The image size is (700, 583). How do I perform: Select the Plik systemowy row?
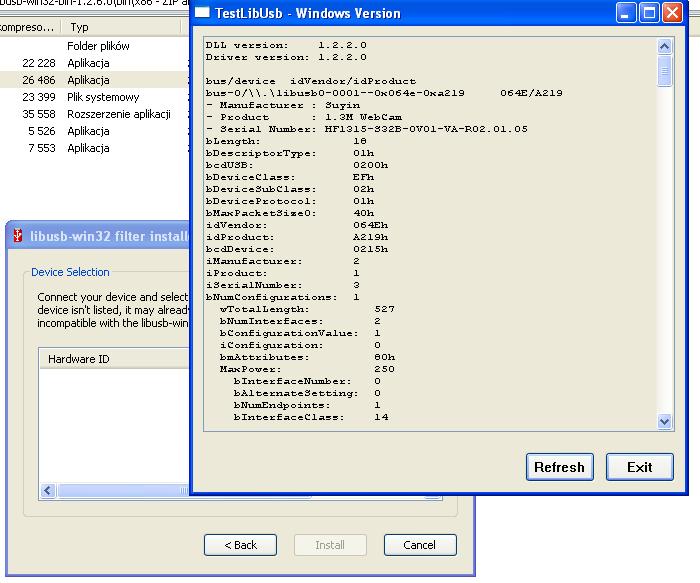coord(94,97)
